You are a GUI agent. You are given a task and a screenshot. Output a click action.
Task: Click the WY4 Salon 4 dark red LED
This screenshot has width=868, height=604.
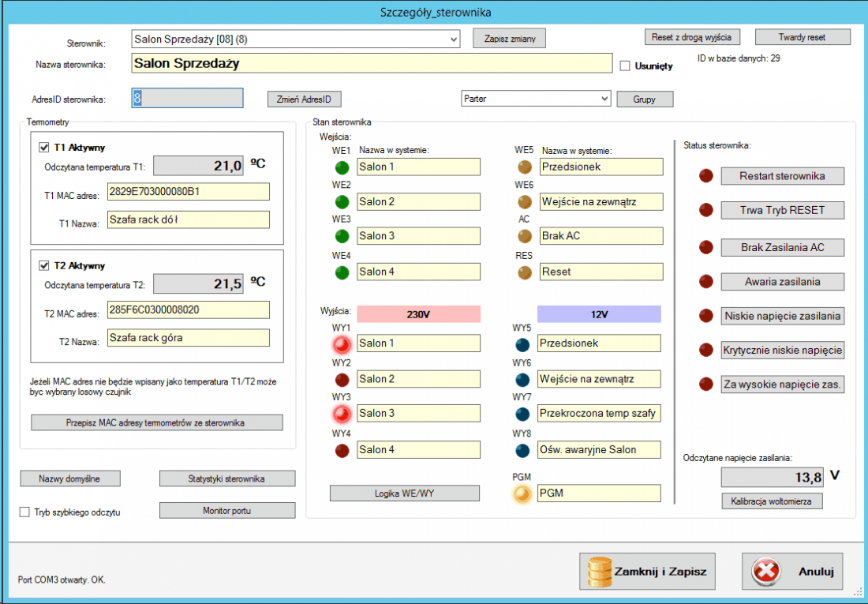[x=342, y=450]
